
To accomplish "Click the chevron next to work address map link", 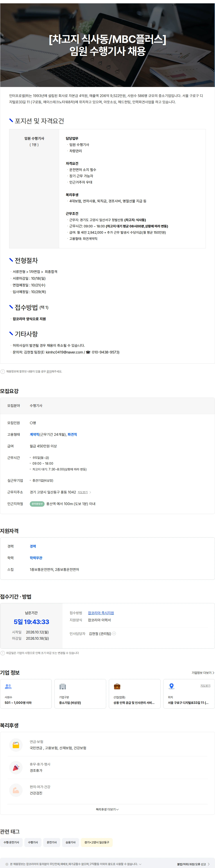I will pyautogui.click(x=90, y=492).
